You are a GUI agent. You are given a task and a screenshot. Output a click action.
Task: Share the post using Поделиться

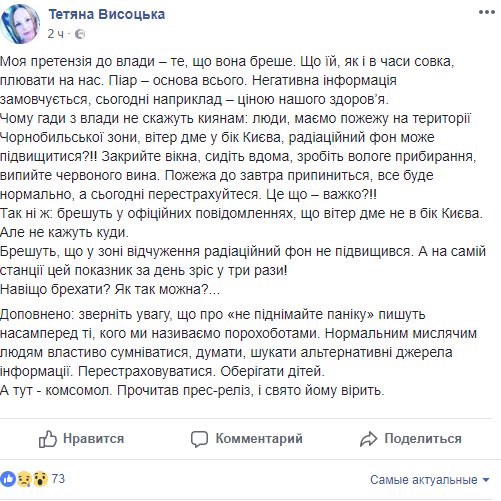coord(423,438)
